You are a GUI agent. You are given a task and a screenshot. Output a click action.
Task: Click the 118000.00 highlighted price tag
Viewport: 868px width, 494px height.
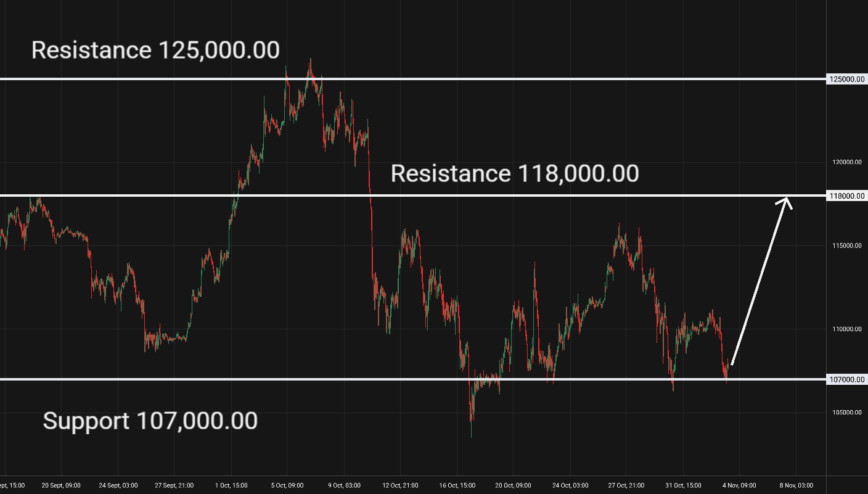846,196
